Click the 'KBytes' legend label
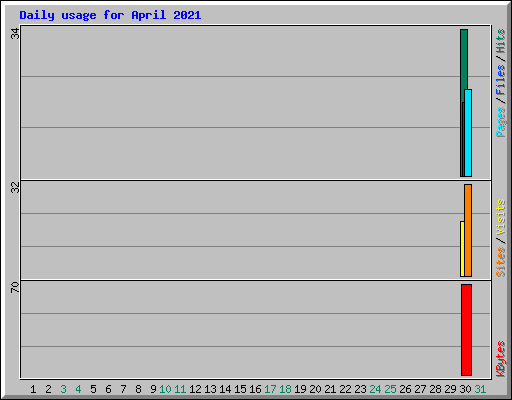The image size is (512, 400). [500, 359]
